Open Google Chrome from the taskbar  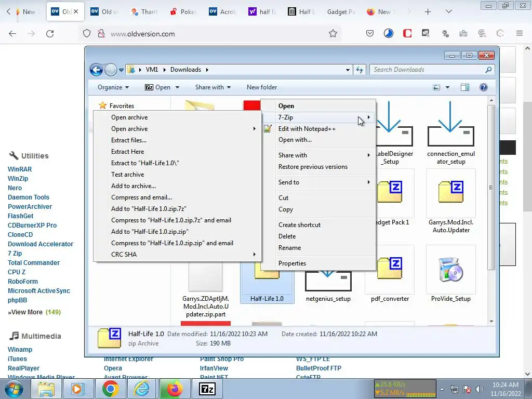click(110, 389)
